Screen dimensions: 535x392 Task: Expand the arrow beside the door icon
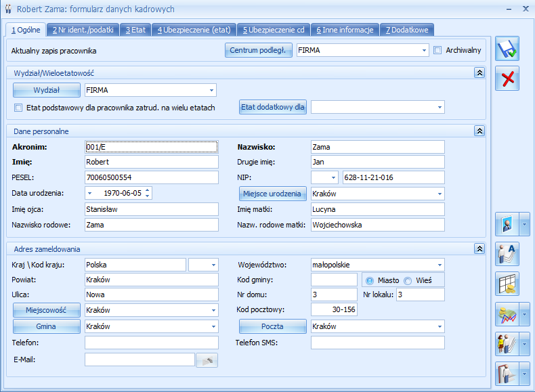524,374
